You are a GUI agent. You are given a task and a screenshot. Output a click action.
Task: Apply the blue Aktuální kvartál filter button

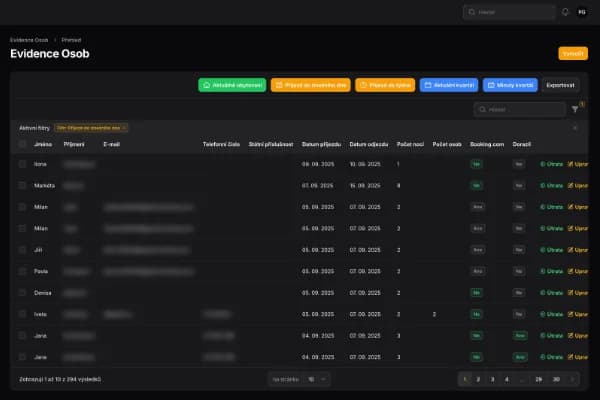(449, 85)
